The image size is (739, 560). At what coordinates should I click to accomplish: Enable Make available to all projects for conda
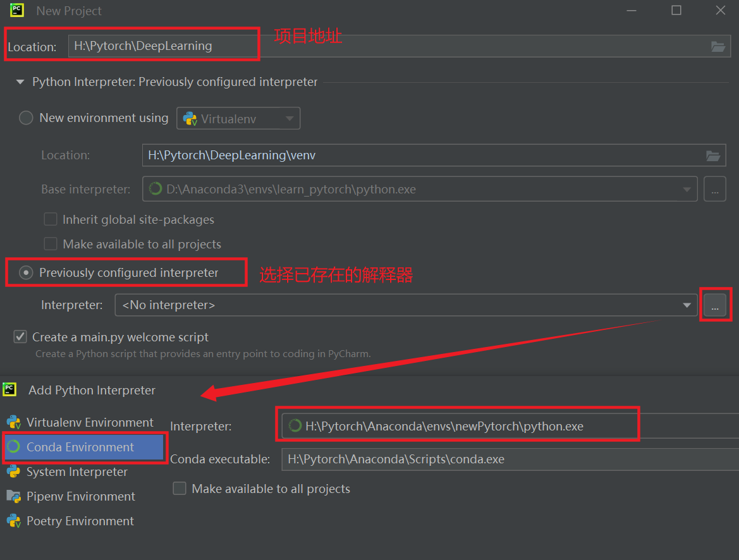point(180,488)
